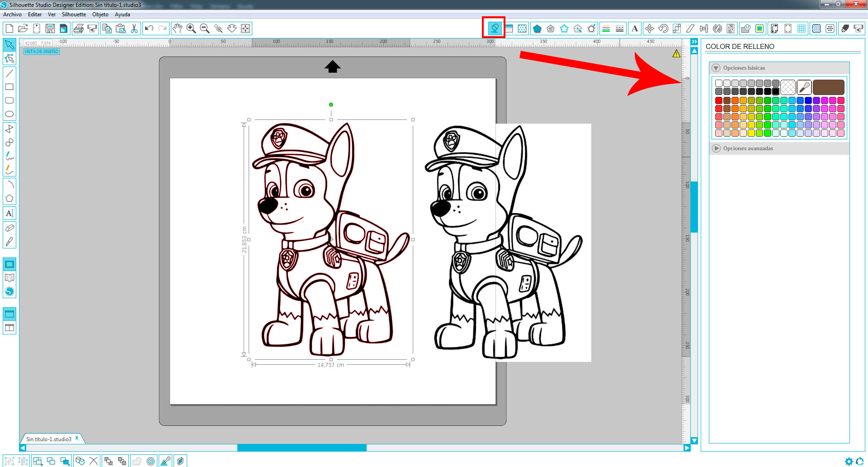Click the green rotation handle

pos(331,105)
